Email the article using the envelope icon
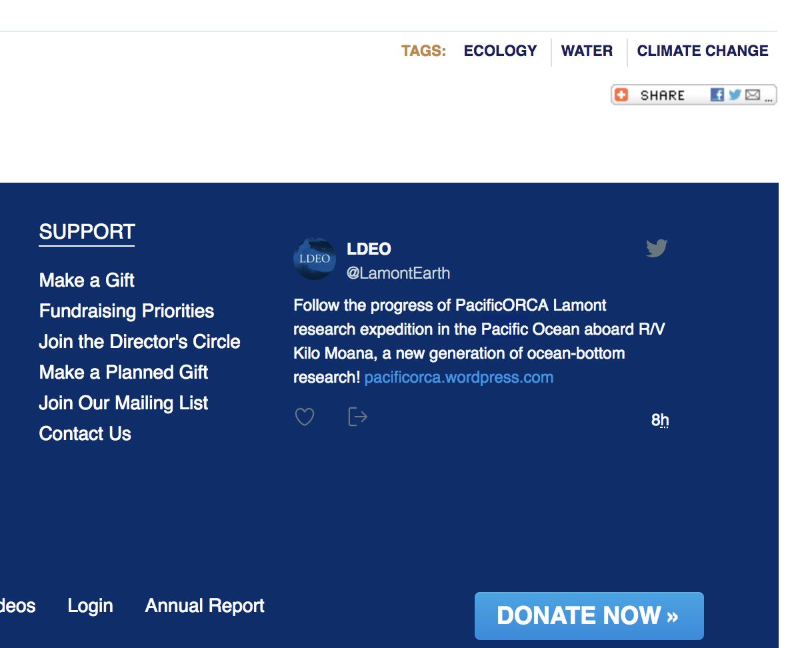This screenshot has width=812, height=648. click(x=751, y=95)
